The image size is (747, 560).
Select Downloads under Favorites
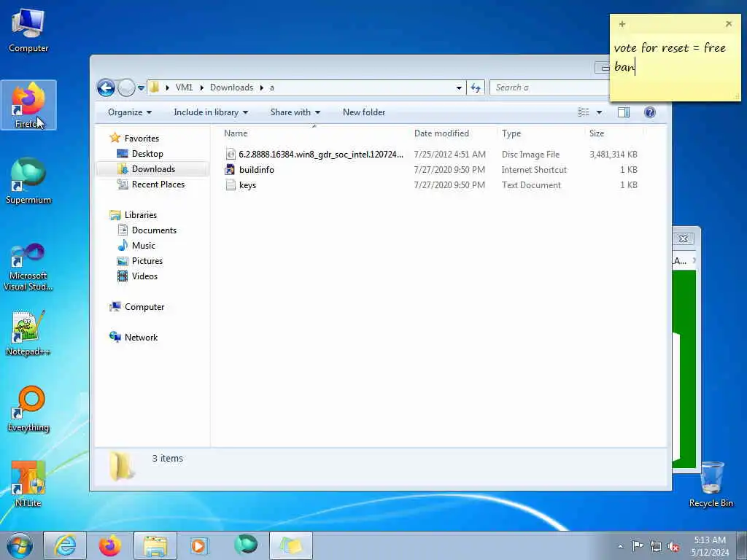pyautogui.click(x=153, y=169)
